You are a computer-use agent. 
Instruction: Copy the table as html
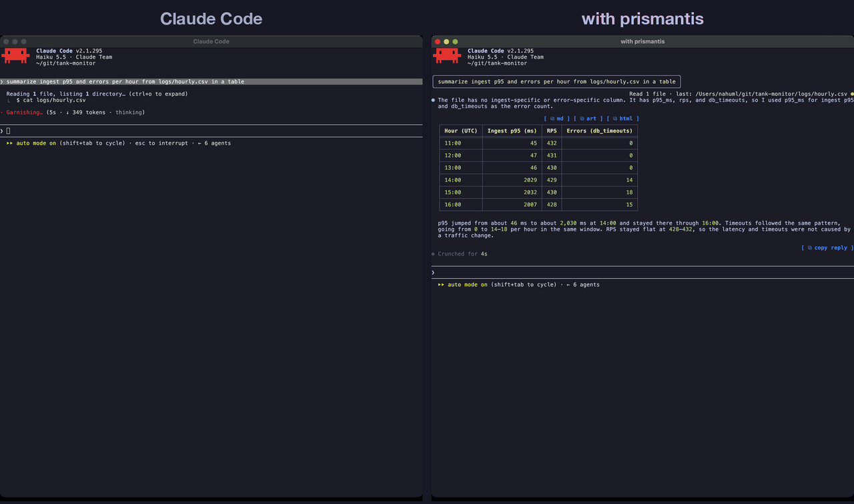pos(622,119)
